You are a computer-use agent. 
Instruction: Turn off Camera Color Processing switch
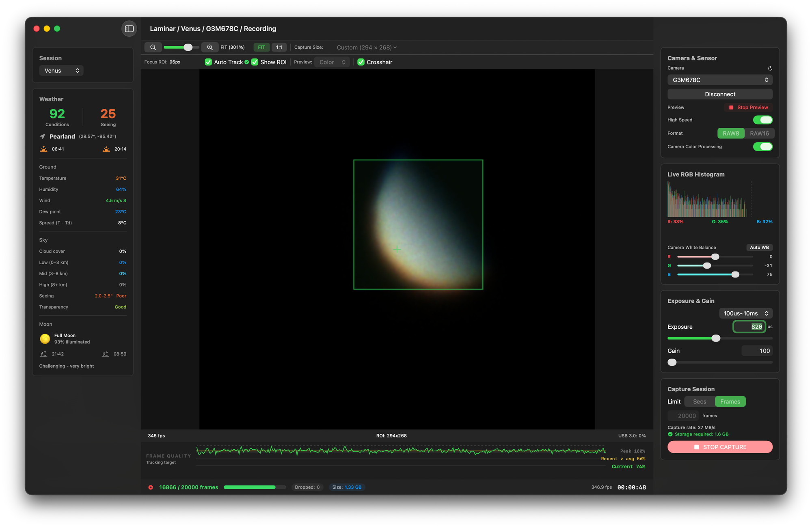762,147
